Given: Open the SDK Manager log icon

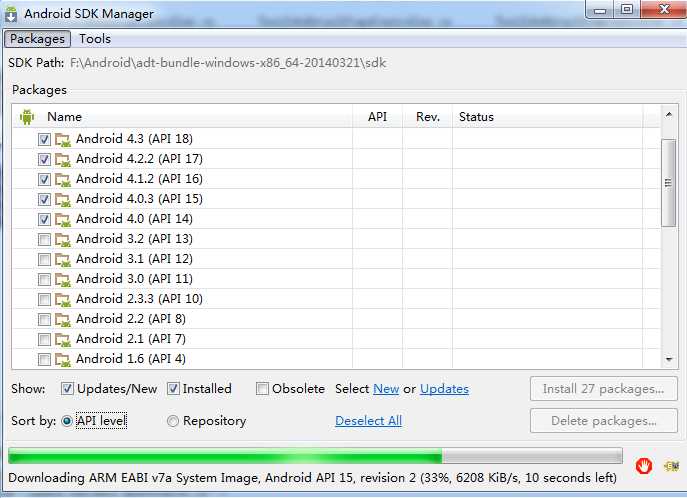Looking at the screenshot, I should pyautogui.click(x=671, y=466).
